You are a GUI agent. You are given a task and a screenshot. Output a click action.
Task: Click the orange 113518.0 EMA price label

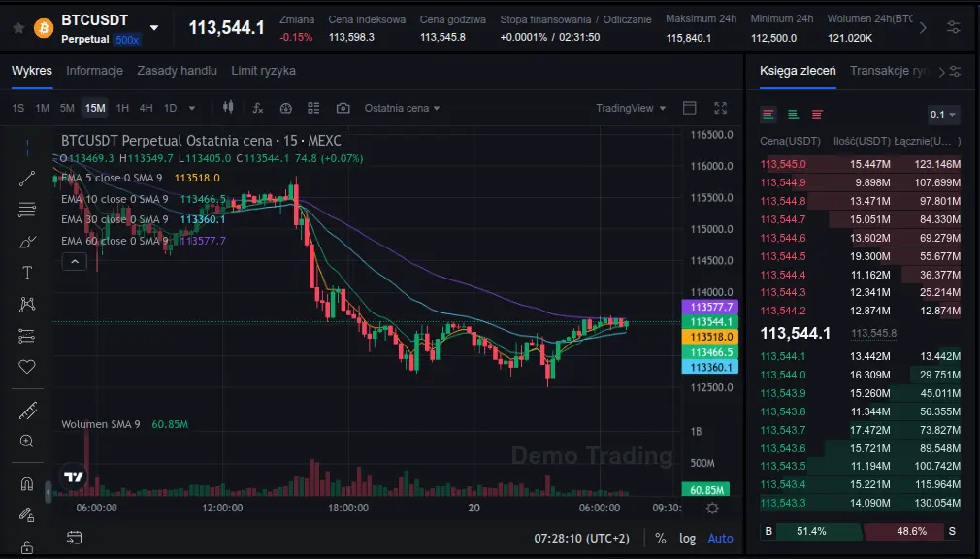710,337
